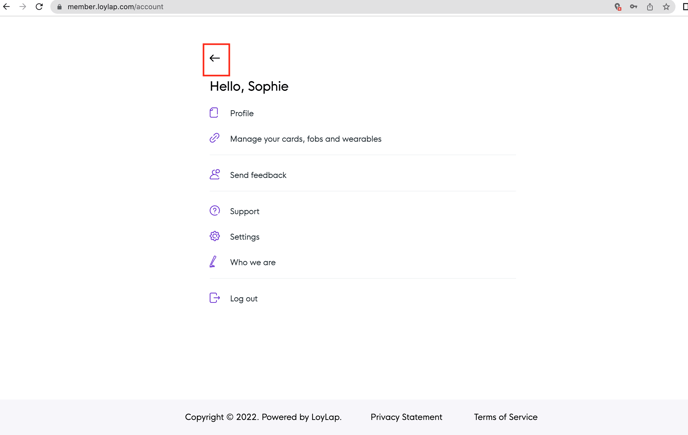The height and width of the screenshot is (435, 688).
Task: Bookmark this page with the star icon
Action: pyautogui.click(x=666, y=7)
